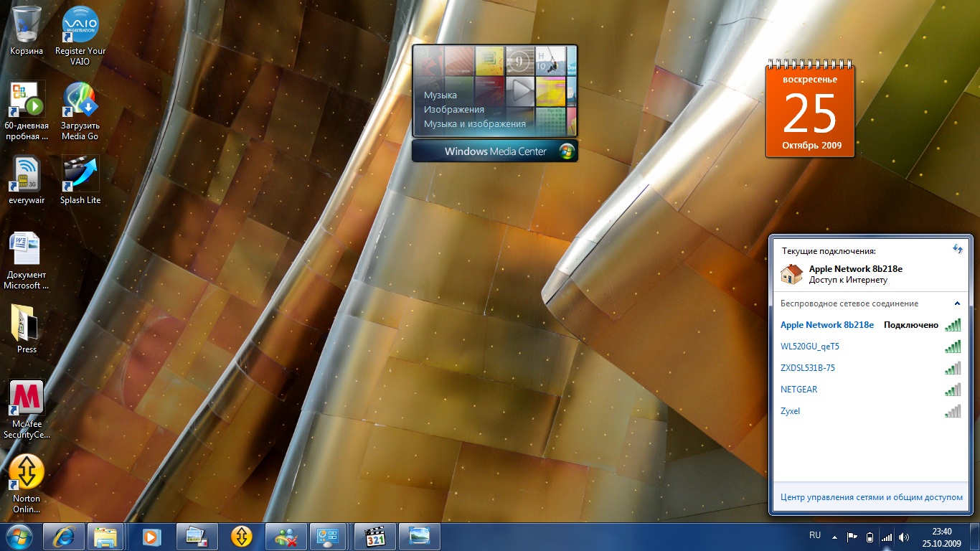Open Windows Explorer from the taskbar
The height and width of the screenshot is (551, 980).
click(106, 536)
